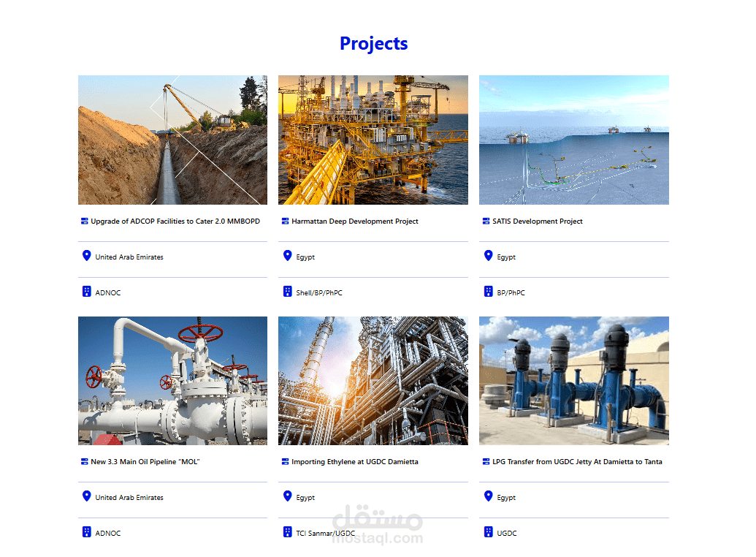Screen dimensions: 756x557
Task: Click the building icon next to UGDC client
Action: coord(489,532)
